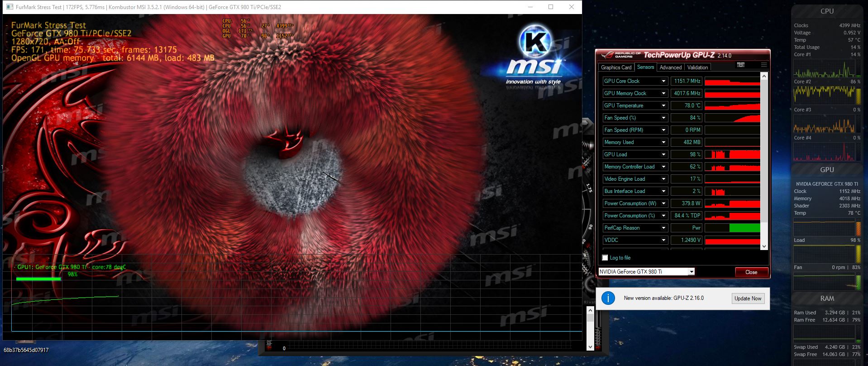868x366 pixels.
Task: Click the 78.0 °C temperature value
Action: (x=687, y=106)
